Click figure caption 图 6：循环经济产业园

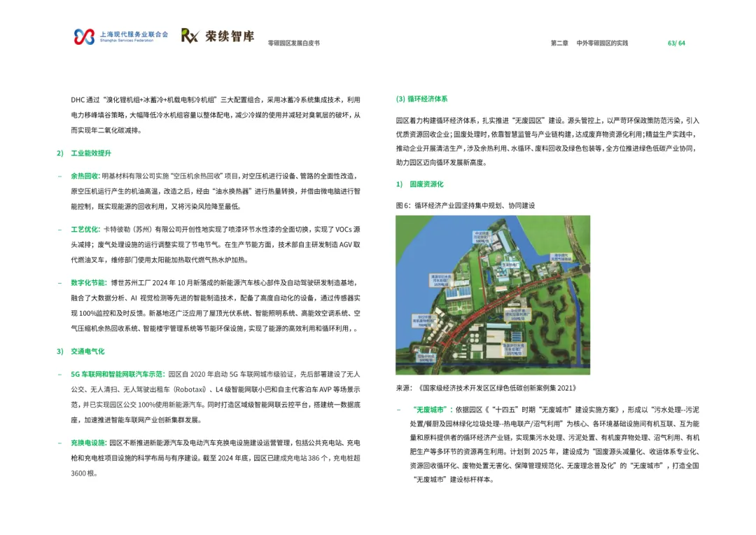point(465,205)
